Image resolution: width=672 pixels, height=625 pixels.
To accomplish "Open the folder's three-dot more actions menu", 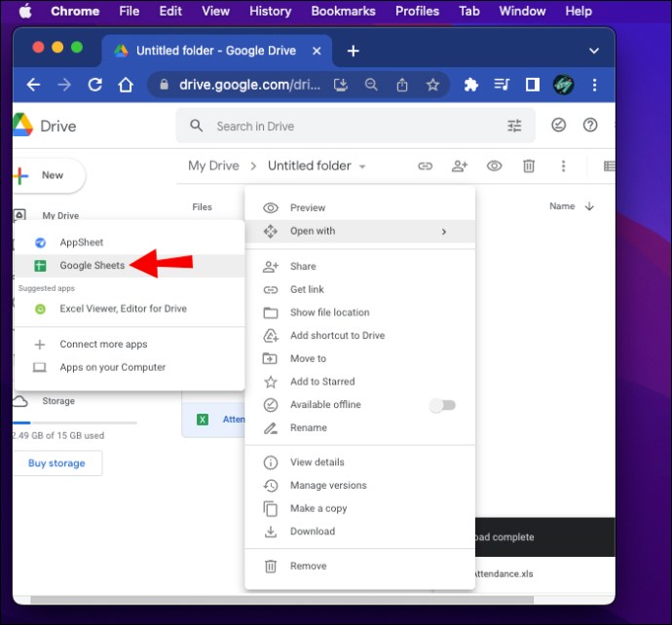I will click(563, 165).
